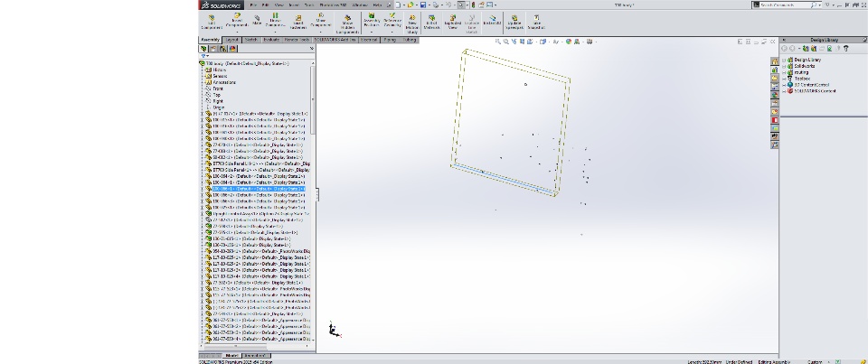This screenshot has width=868, height=364.
Task: Open Appearances task pane tab
Action: pyautogui.click(x=775, y=95)
